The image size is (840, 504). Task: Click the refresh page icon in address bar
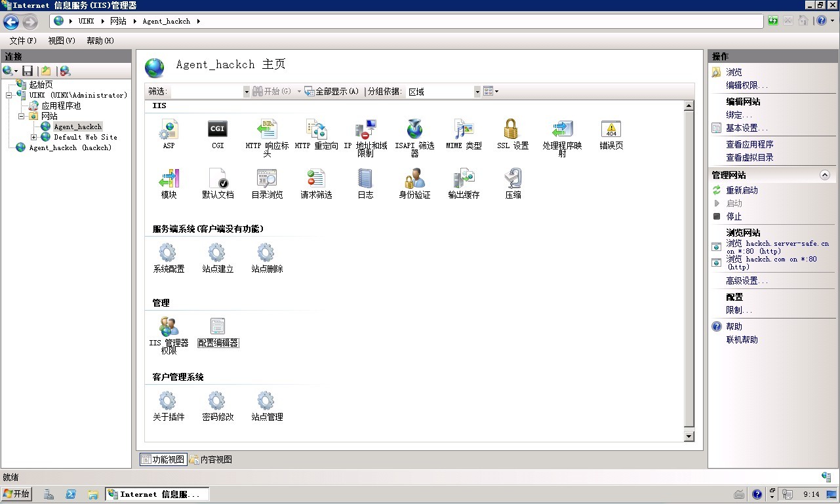(x=773, y=21)
